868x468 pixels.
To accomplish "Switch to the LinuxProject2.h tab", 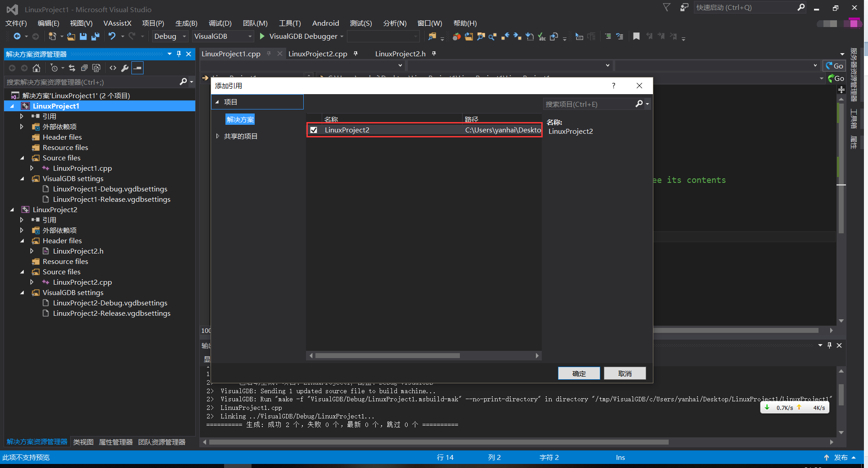I will point(400,54).
